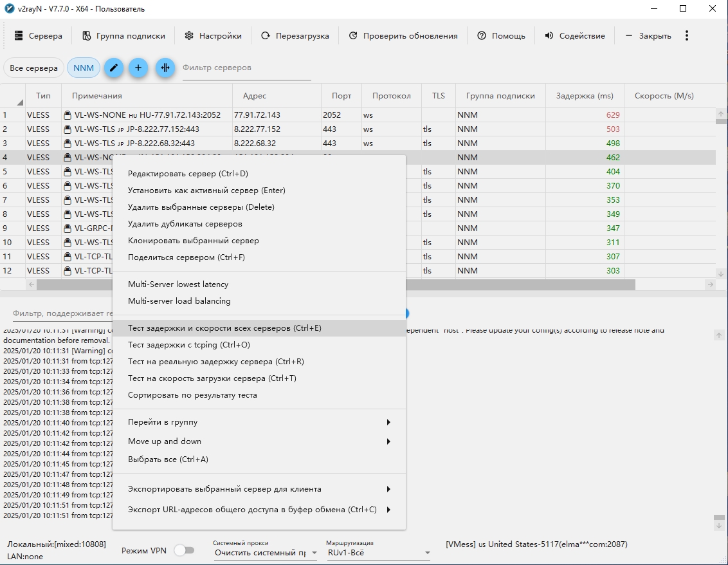
Task: Open the Сервера menu icon
Action: pos(19,36)
